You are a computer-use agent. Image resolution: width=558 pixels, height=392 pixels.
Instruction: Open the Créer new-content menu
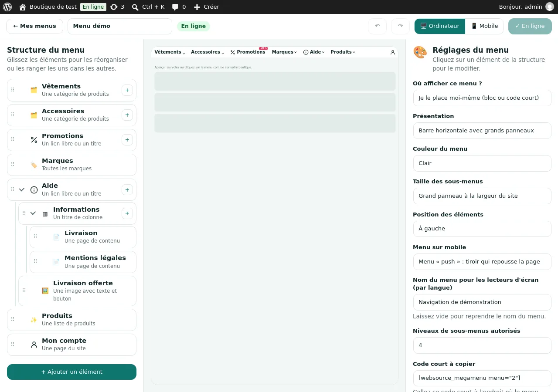[x=206, y=7]
